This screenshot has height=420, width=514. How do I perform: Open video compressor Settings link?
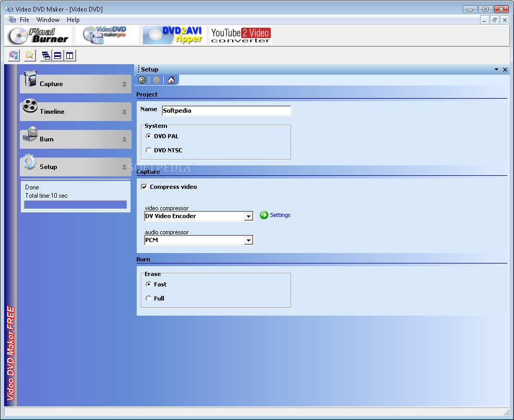pos(280,215)
